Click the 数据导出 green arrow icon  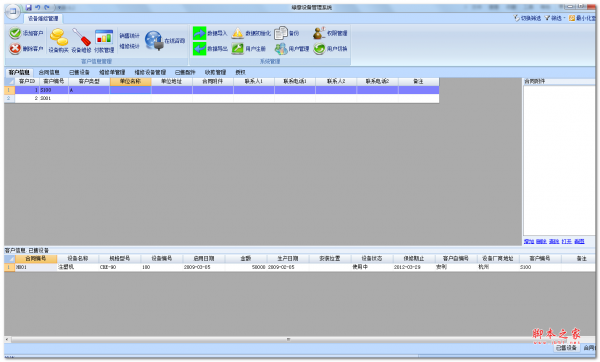[199, 49]
